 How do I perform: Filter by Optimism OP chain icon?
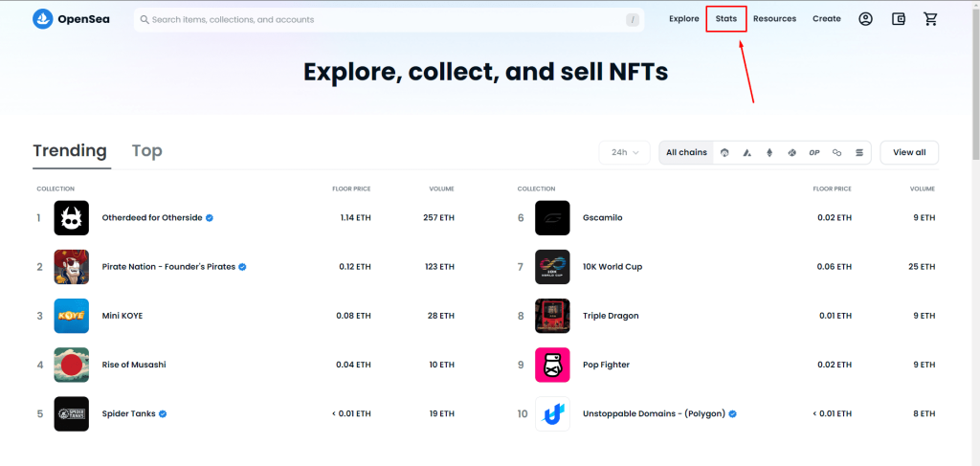point(814,152)
